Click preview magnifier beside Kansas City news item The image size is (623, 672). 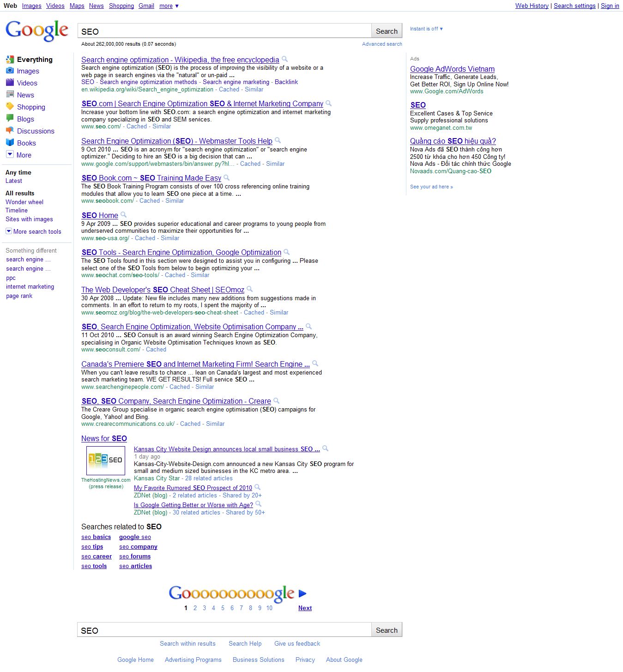point(326,448)
